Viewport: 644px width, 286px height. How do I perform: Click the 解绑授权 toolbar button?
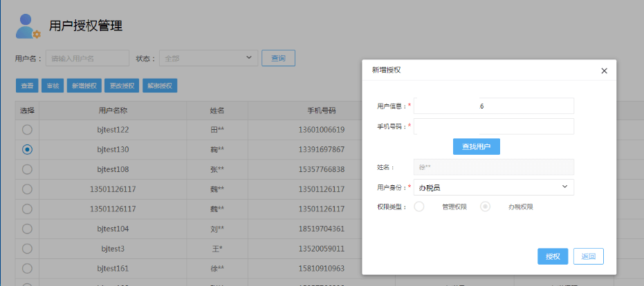click(x=160, y=86)
